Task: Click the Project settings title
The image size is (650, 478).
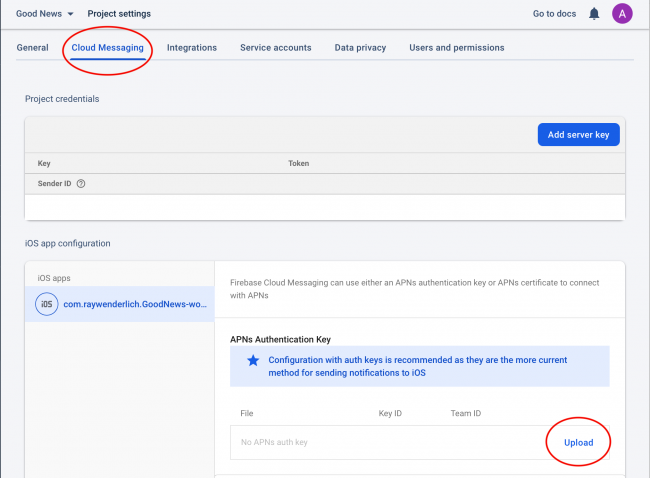Action: [x=119, y=14]
